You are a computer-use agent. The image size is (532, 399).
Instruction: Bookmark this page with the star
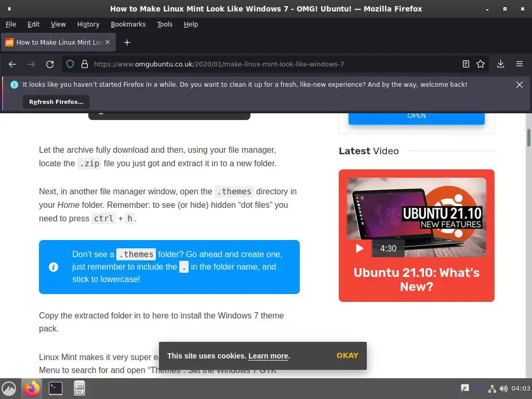481,64
